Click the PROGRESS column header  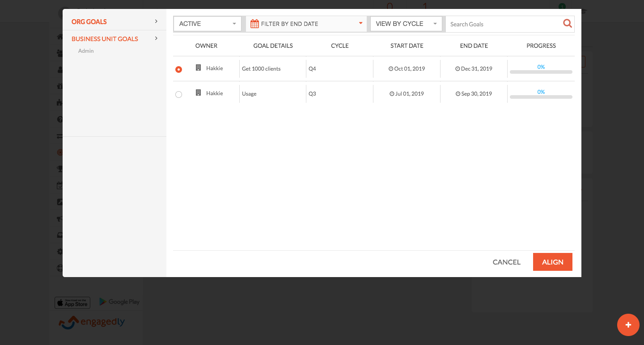(x=541, y=46)
